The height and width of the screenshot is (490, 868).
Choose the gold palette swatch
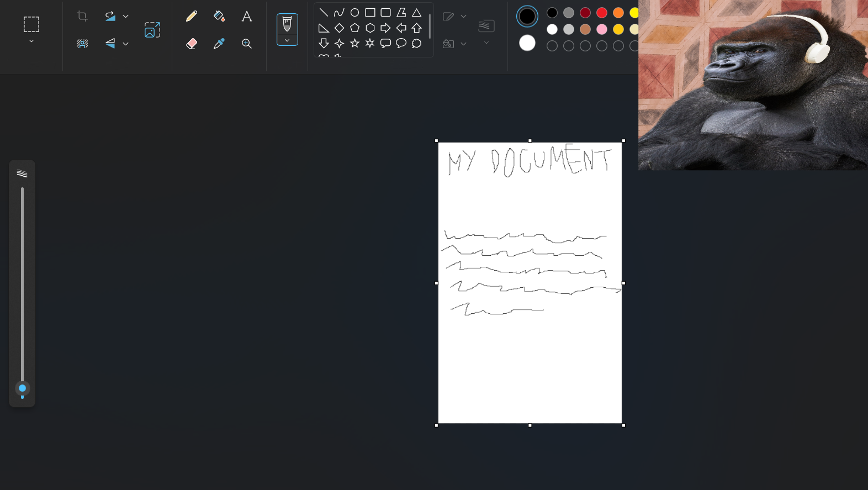[x=618, y=29]
